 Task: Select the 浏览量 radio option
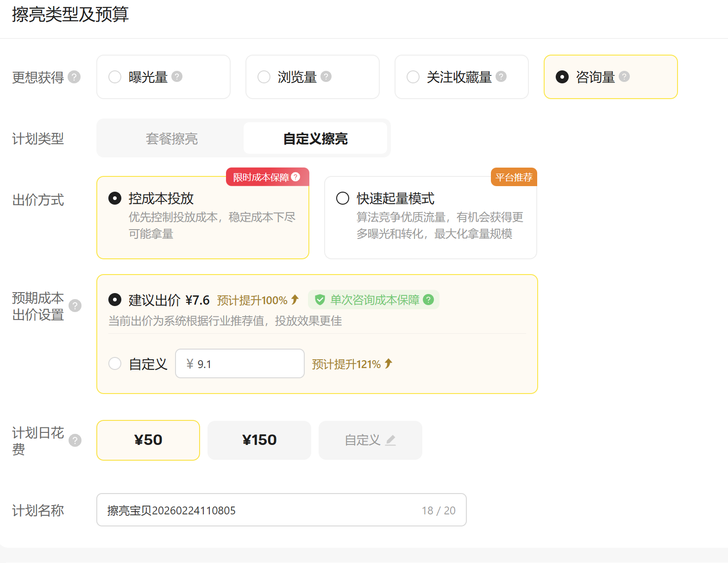[x=264, y=77]
